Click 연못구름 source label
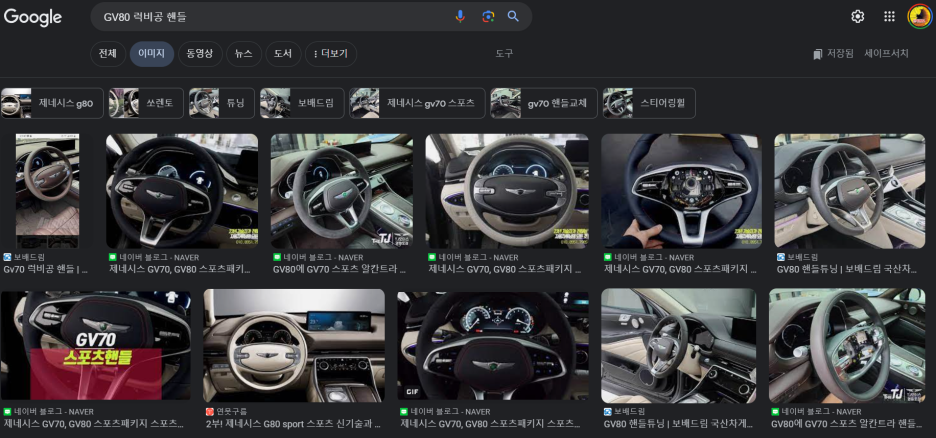Viewport: 936px width, 438px height. pyautogui.click(x=232, y=412)
